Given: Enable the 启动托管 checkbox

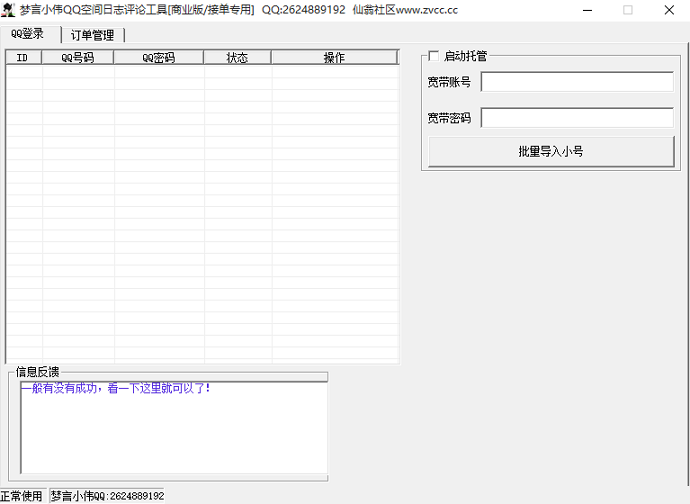Looking at the screenshot, I should [x=433, y=57].
